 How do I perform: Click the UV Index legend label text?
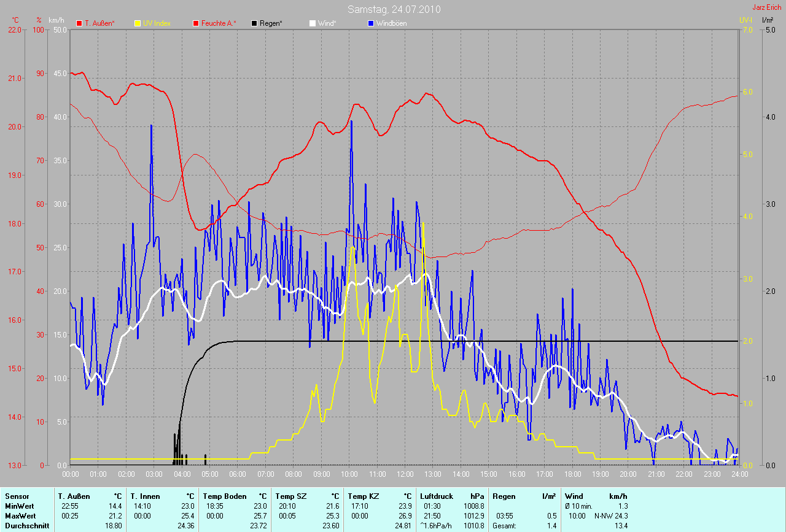(x=157, y=23)
